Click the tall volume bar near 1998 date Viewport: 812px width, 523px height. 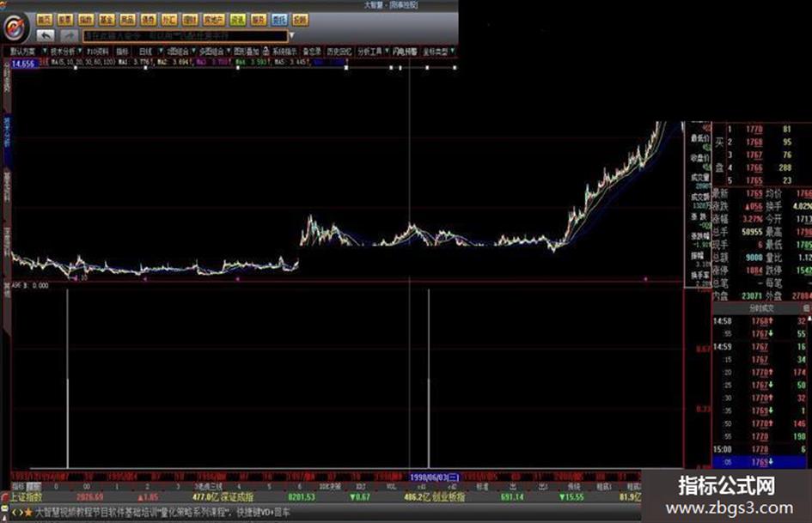429,378
